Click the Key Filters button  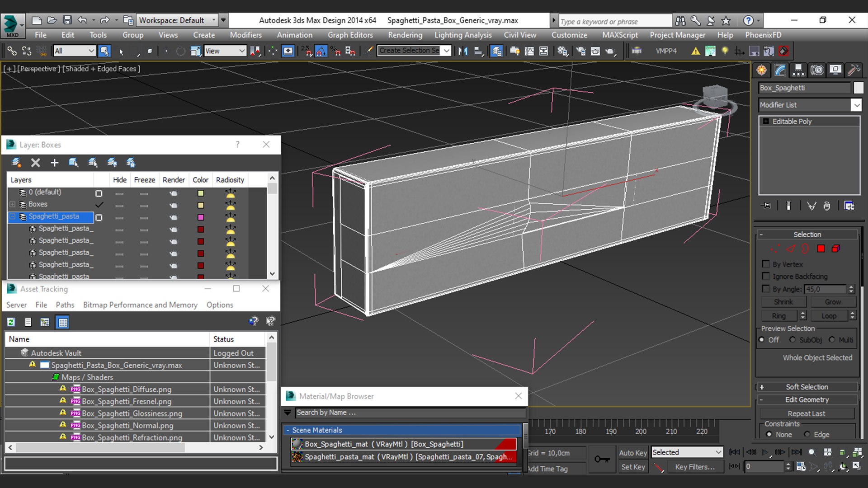[x=695, y=467]
